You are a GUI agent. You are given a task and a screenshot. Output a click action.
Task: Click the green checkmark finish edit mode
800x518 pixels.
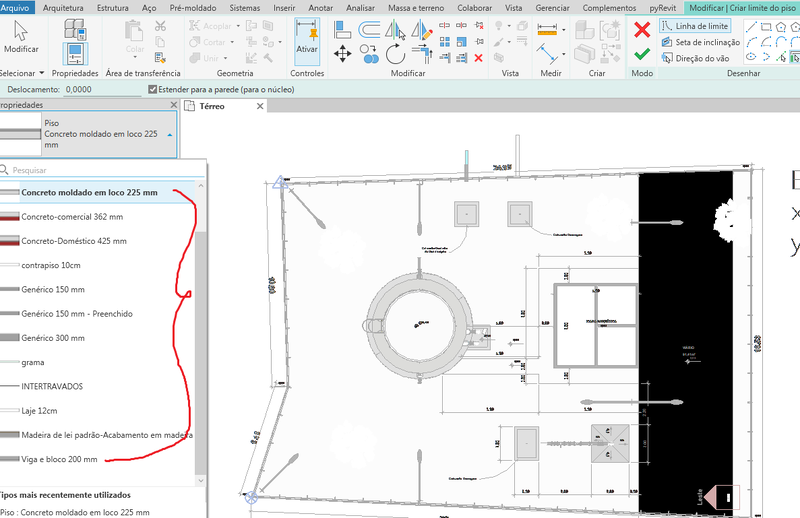(642, 54)
